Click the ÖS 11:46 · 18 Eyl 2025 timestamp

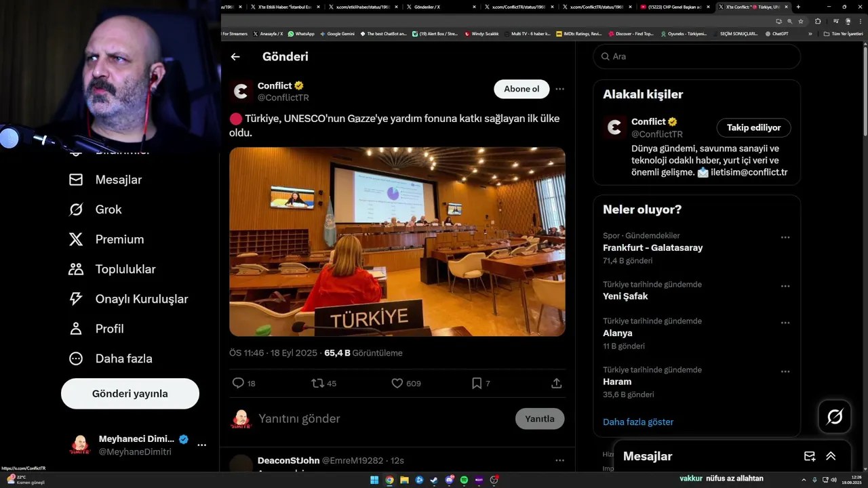(273, 353)
